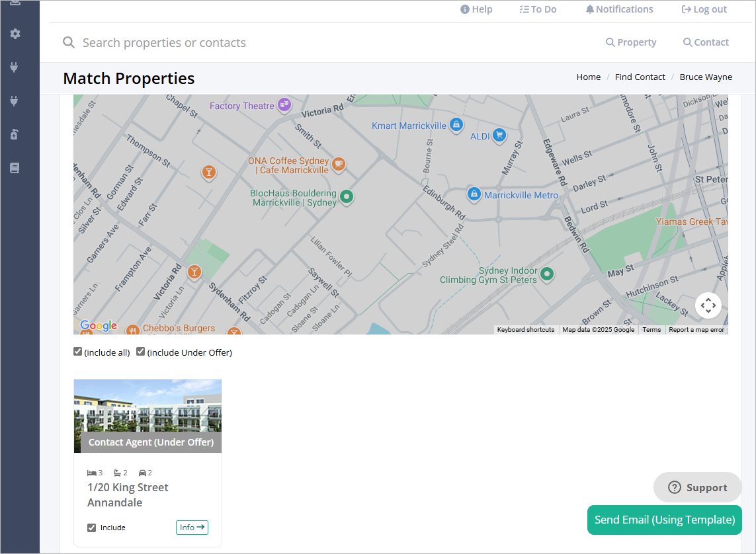The image size is (756, 554).
Task: Open the Support widget
Action: coord(697,487)
